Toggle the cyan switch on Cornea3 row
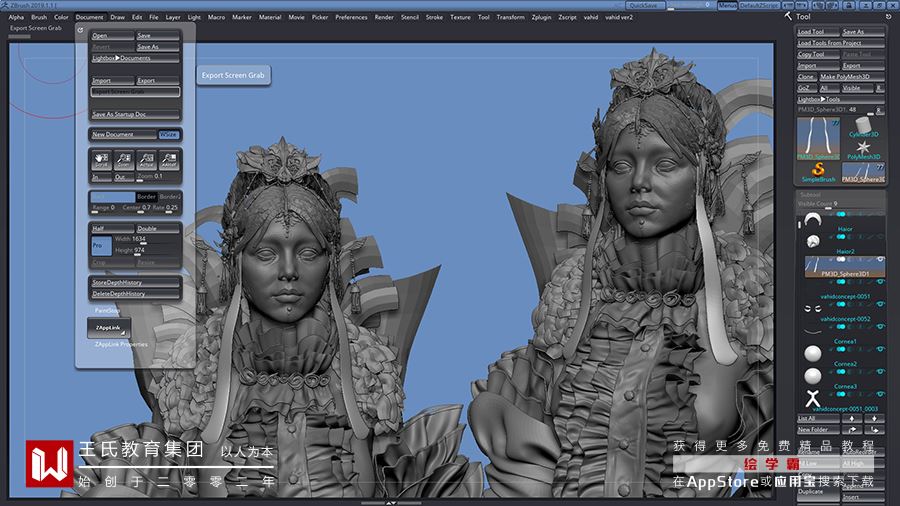The image size is (900, 506). tap(841, 394)
